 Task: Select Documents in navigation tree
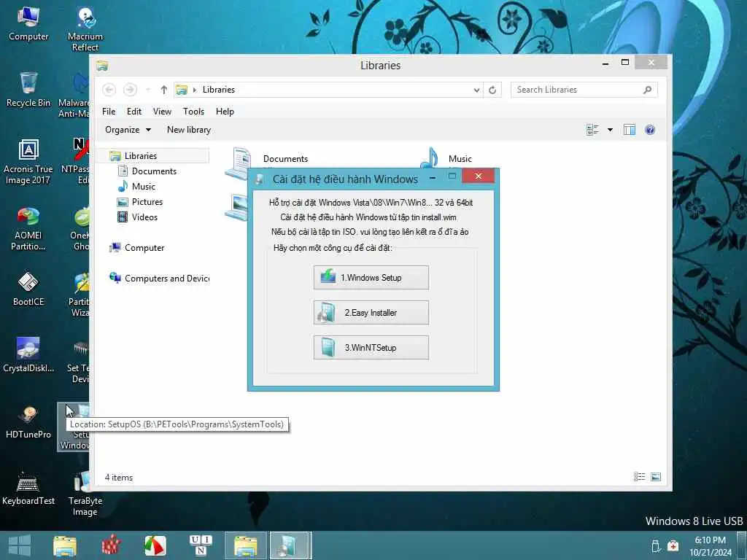point(154,171)
